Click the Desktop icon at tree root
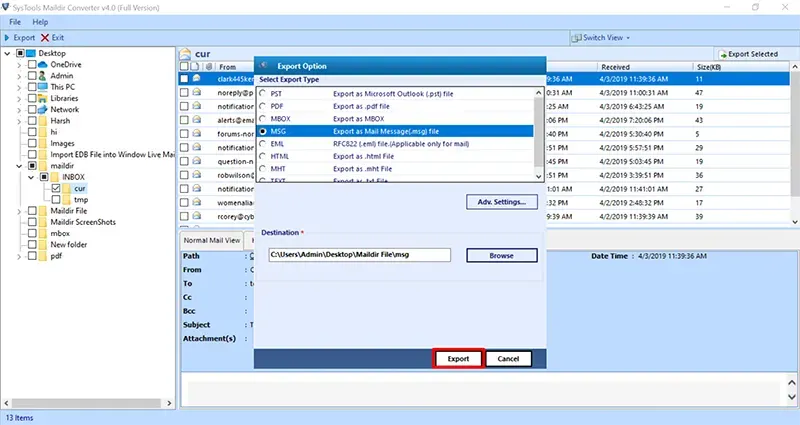The image size is (800, 425). [31, 53]
